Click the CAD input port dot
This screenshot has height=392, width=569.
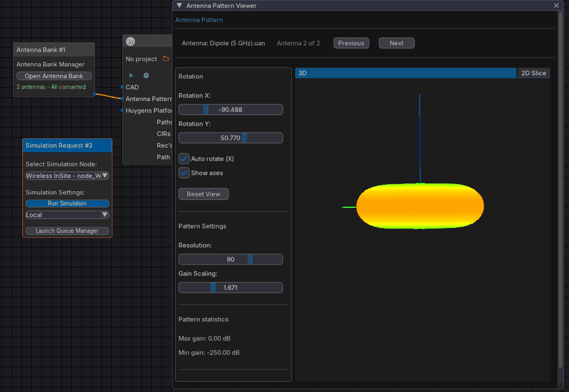[122, 87]
